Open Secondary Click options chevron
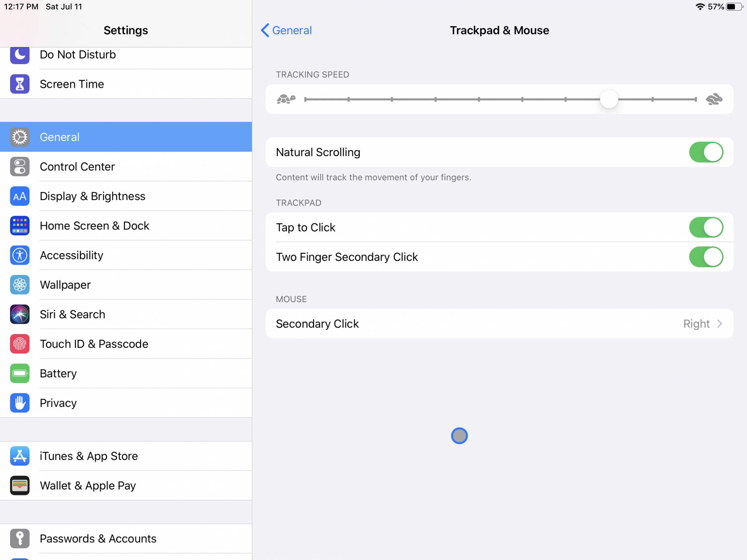Image resolution: width=747 pixels, height=560 pixels. 719,324
